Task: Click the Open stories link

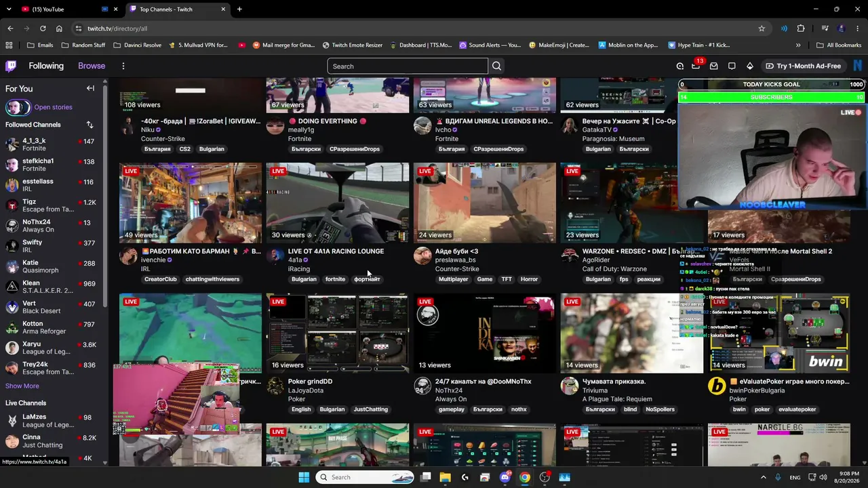Action: [x=53, y=107]
